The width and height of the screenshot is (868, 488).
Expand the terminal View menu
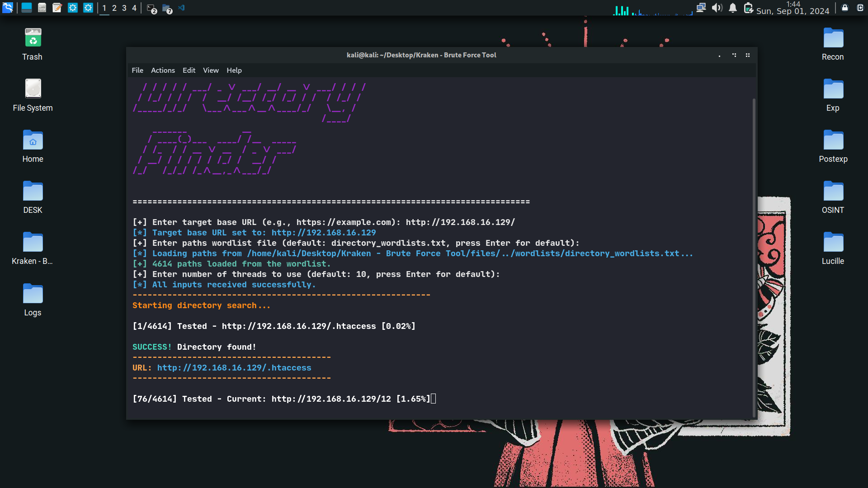(x=211, y=70)
